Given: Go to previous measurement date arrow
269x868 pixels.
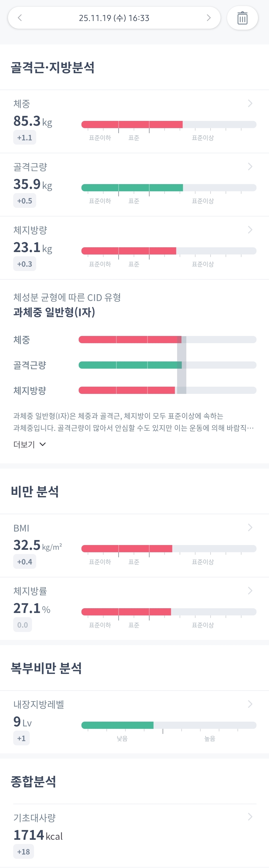Looking at the screenshot, I should tap(20, 18).
